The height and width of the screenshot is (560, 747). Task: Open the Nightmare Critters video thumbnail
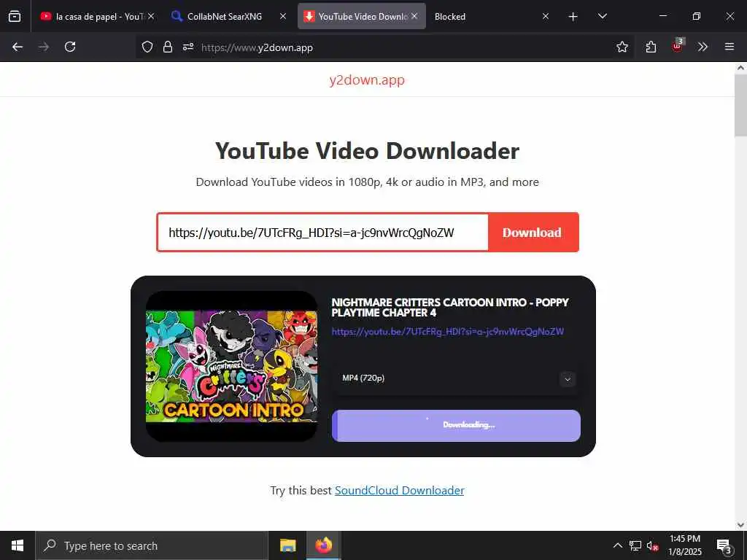pos(231,366)
